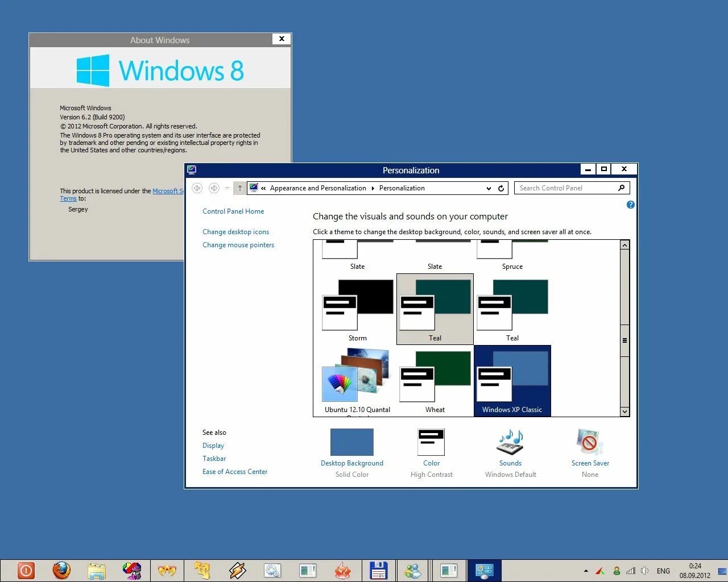The image size is (728, 582).
Task: Click the Personalization window title bar icon
Action: [x=192, y=169]
